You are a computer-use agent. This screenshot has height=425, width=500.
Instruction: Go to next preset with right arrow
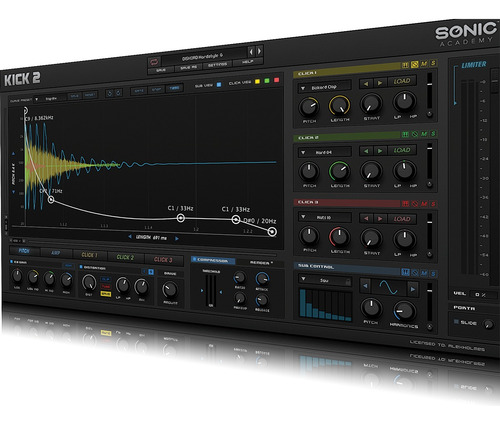[x=259, y=51]
